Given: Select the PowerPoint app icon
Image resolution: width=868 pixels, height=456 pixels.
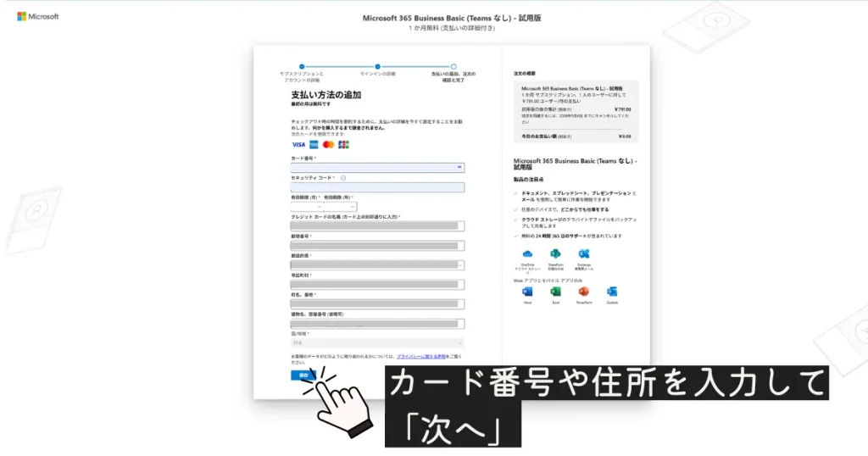Looking at the screenshot, I should pyautogui.click(x=584, y=292).
